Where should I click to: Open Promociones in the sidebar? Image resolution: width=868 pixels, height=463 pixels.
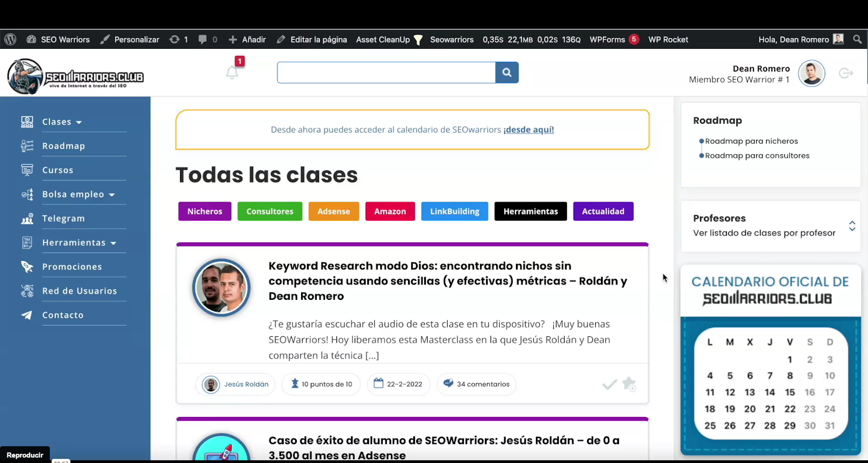(x=72, y=267)
